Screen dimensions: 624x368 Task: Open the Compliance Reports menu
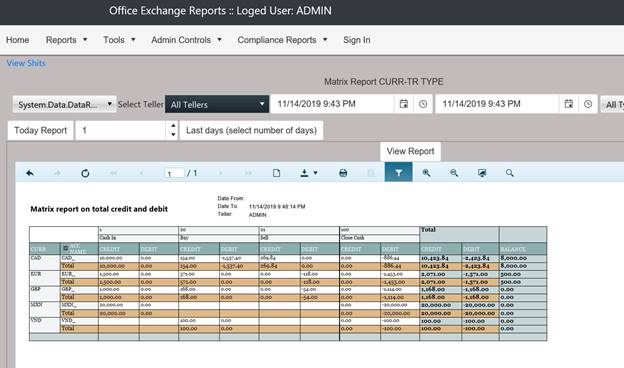pyautogui.click(x=282, y=40)
